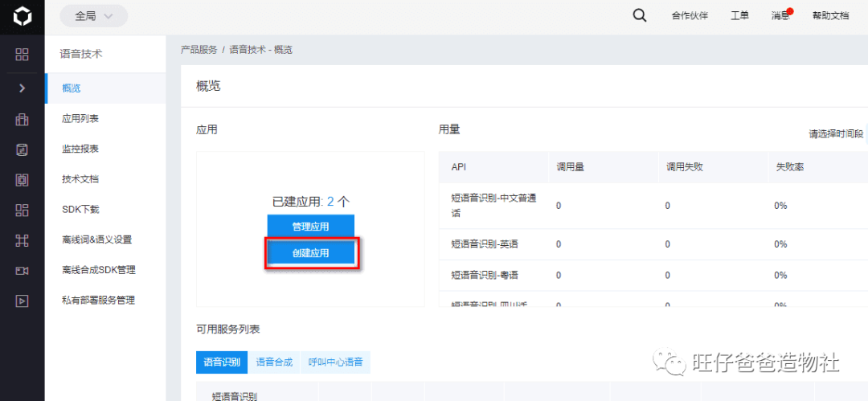Open the 请选择时间段 time range selector
868x401 pixels.
tap(836, 134)
